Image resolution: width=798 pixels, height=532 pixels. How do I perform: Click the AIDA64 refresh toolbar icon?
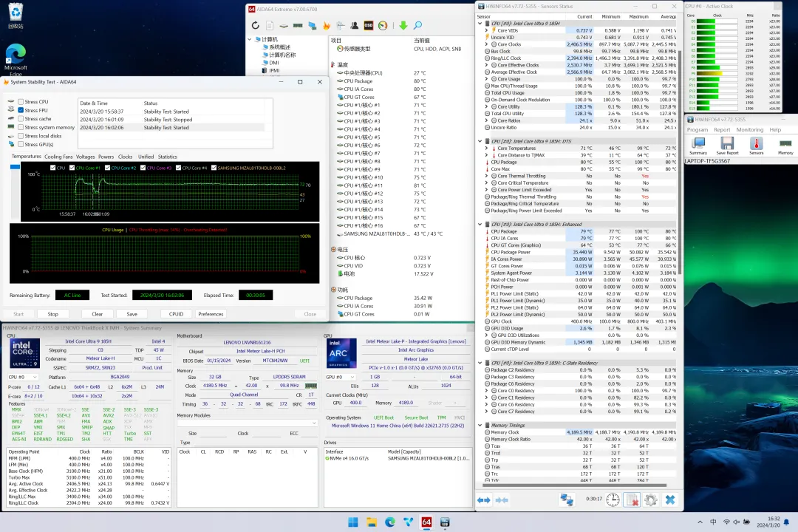coord(256,25)
